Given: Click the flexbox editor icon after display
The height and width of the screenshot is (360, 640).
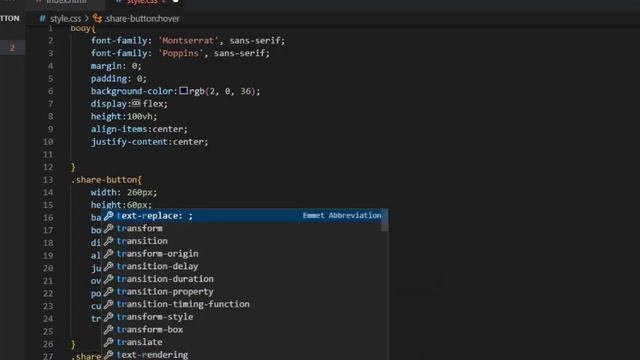Looking at the screenshot, I should pos(136,103).
